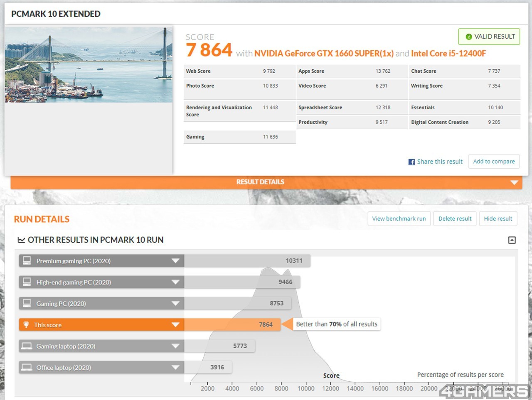Click the 10000 axis tick label
532x400 pixels.
coord(306,388)
